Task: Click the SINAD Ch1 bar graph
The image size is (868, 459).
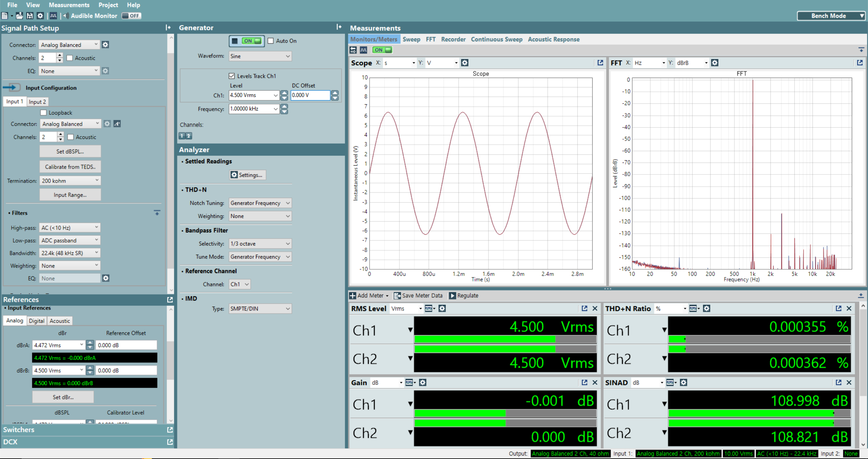Action: click(759, 413)
